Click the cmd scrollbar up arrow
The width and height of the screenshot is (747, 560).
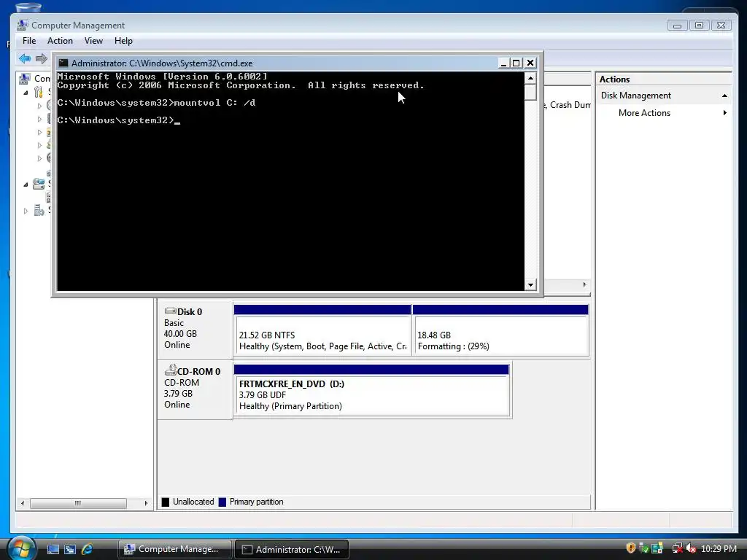click(x=531, y=78)
